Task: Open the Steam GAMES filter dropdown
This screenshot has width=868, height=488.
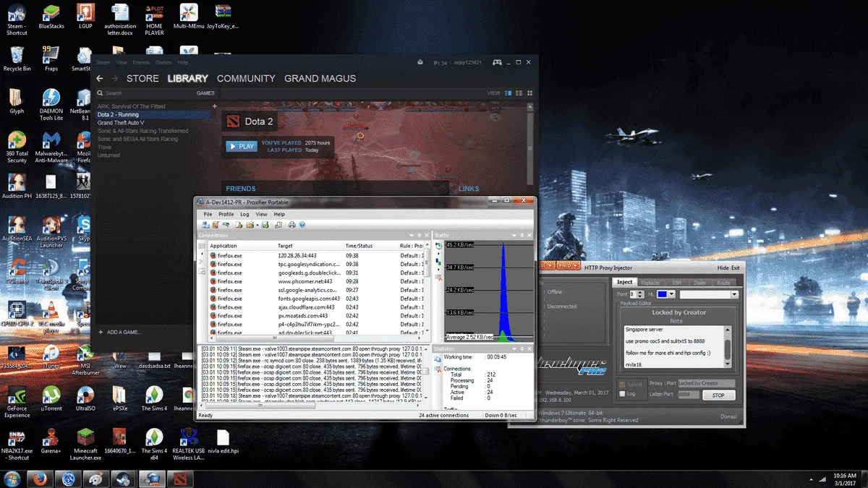Action: [205, 93]
